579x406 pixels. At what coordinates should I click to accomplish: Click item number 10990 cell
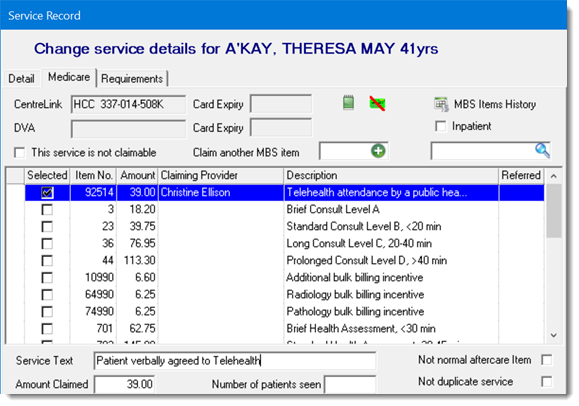pos(93,277)
